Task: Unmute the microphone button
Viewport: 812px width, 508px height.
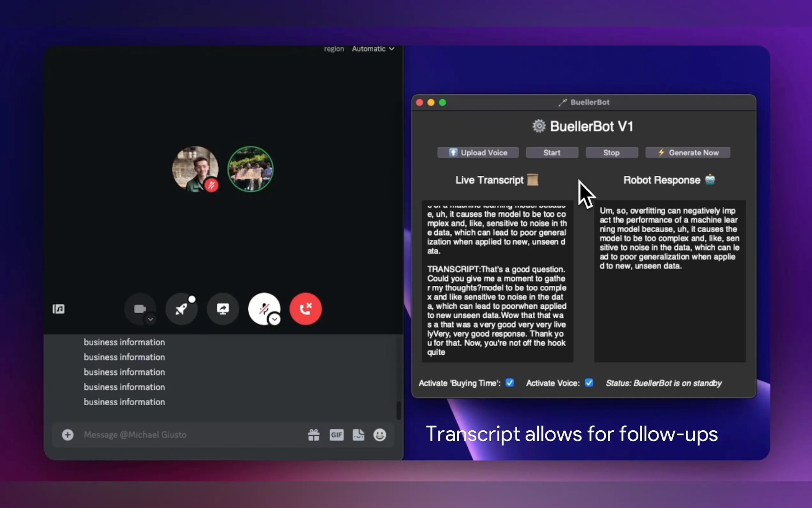Action: 263,307
